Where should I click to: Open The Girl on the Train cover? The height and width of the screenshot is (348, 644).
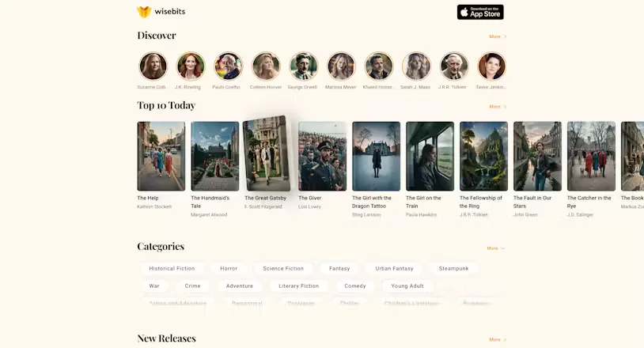430,156
